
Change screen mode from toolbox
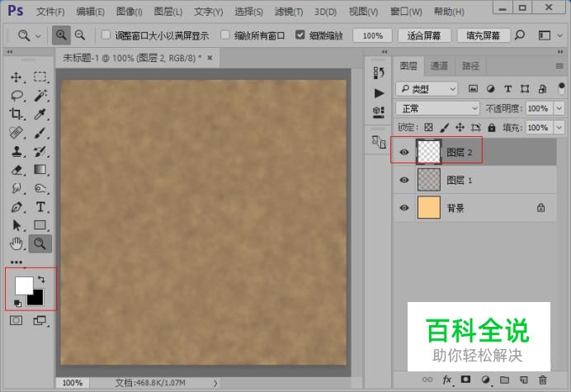click(40, 320)
